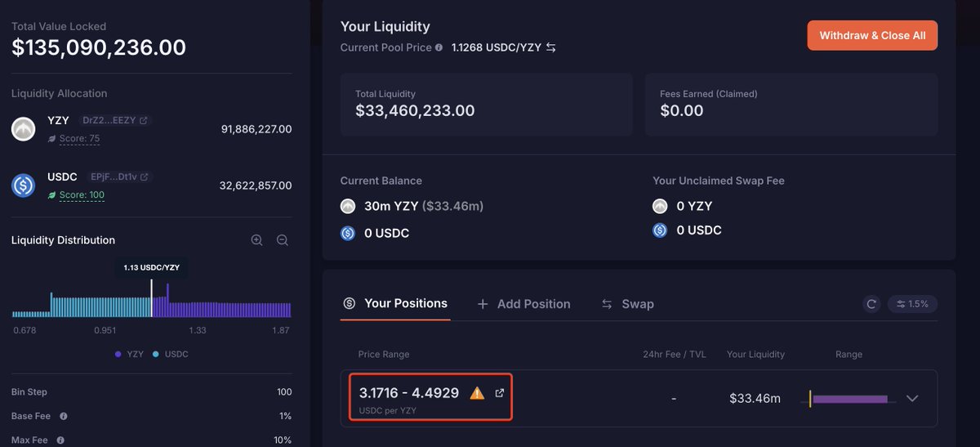The width and height of the screenshot is (980, 447).
Task: Refresh positions with the reload icon
Action: [871, 304]
